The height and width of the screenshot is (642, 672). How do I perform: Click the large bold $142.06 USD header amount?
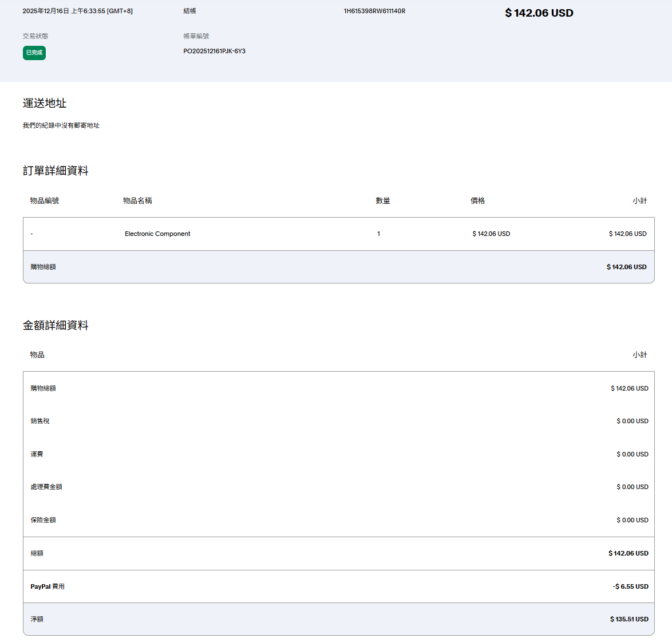pos(539,13)
